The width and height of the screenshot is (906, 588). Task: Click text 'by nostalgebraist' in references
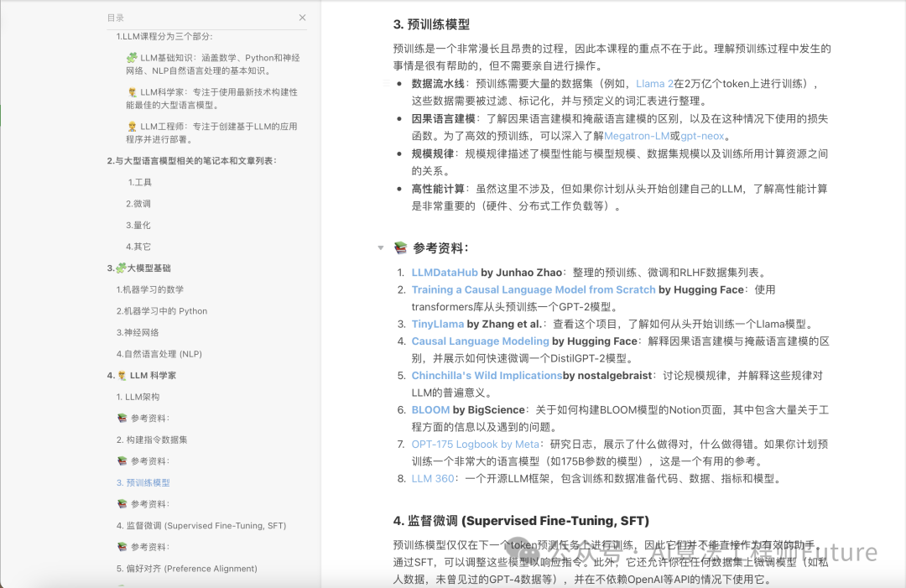click(x=607, y=376)
